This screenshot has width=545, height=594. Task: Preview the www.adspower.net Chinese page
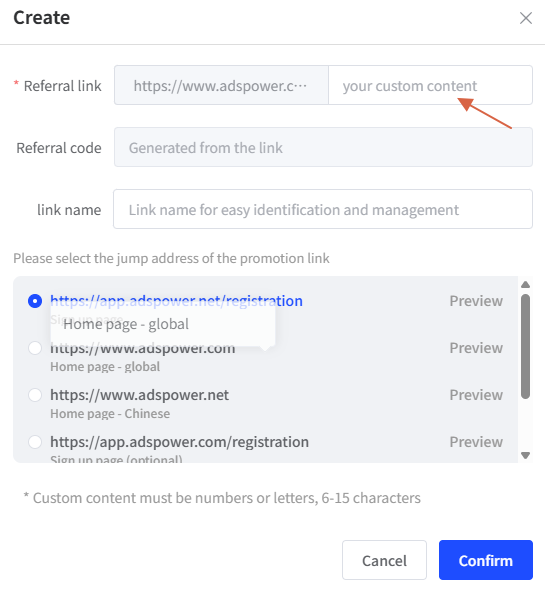tap(476, 395)
